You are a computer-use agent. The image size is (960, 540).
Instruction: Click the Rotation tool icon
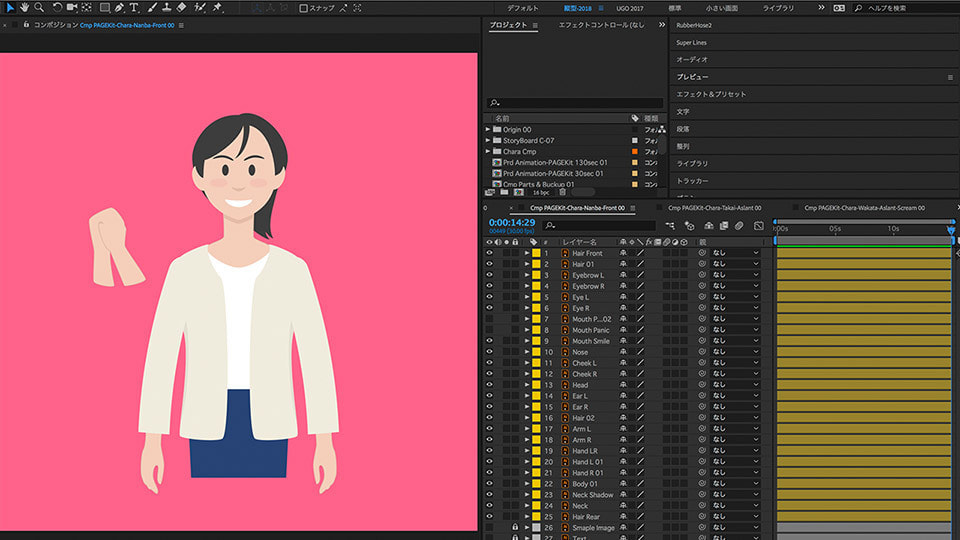click(x=56, y=8)
